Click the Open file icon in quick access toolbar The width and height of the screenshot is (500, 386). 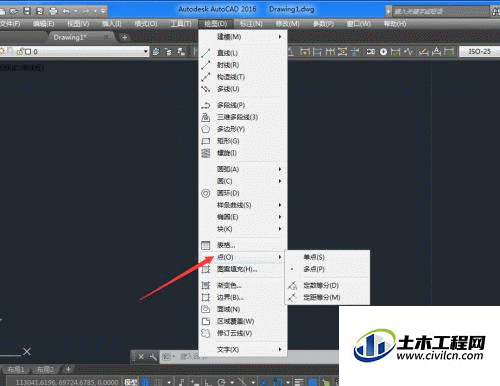pyautogui.click(x=14, y=11)
